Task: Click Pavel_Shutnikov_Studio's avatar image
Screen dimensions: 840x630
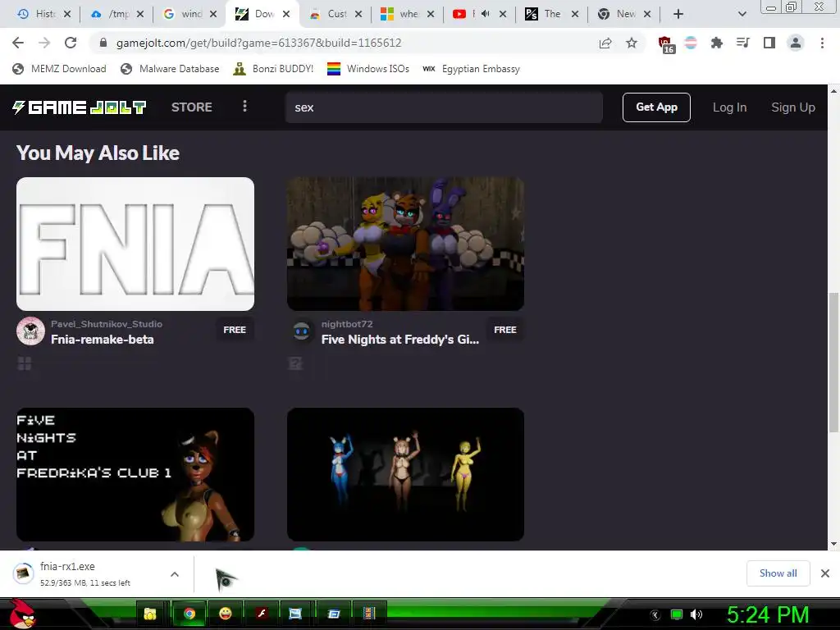Action: [30, 331]
